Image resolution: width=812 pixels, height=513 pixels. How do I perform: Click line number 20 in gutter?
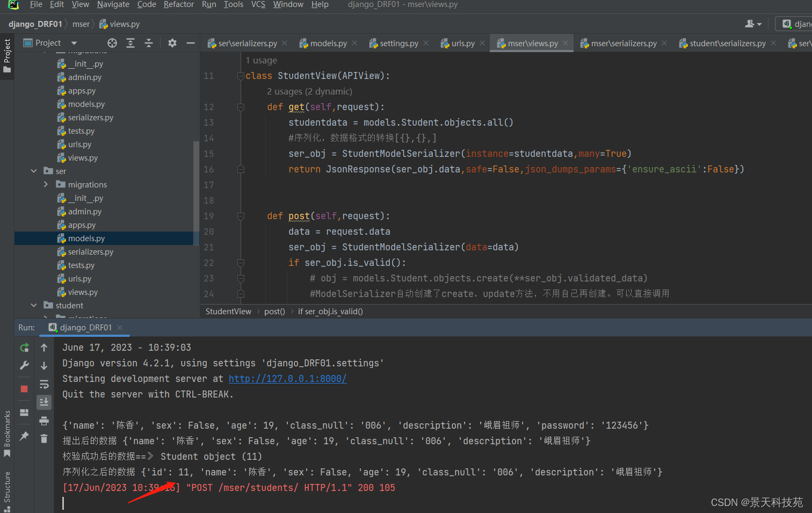(209, 232)
